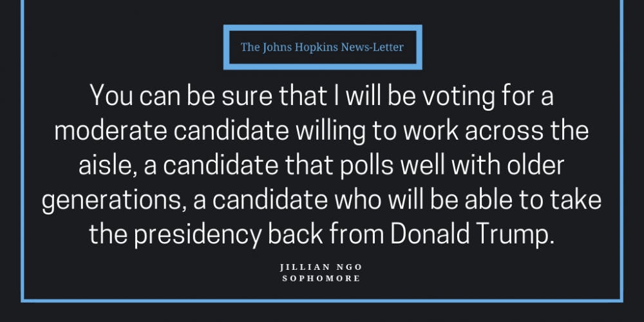Click the quote line starting "You can be sure"
Screen dimensions: 644x322
(x=321, y=96)
